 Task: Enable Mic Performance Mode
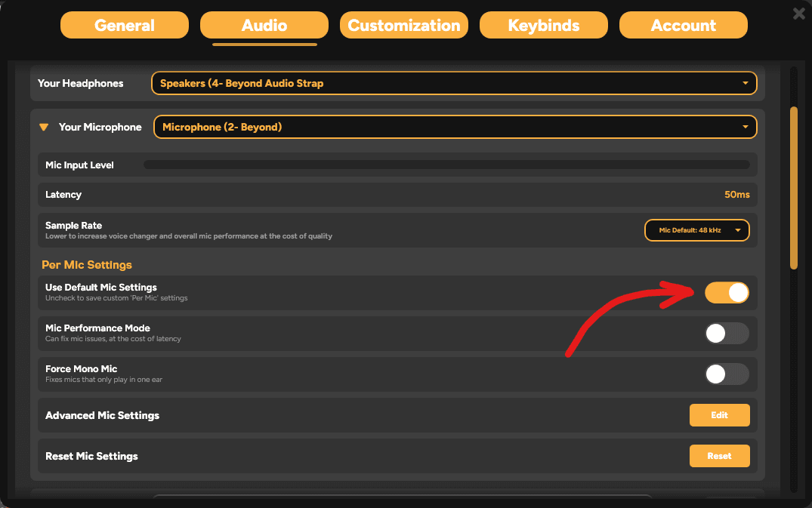pos(726,333)
